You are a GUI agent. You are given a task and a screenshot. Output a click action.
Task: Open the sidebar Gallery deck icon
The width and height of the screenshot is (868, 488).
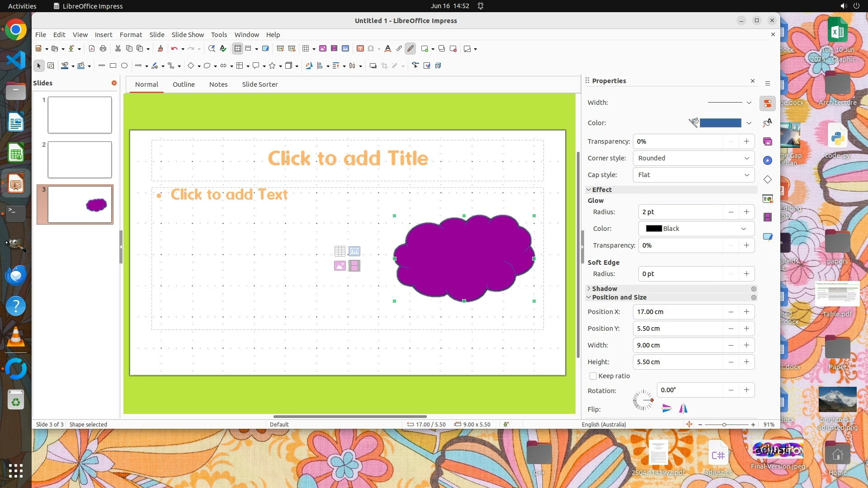(x=768, y=141)
